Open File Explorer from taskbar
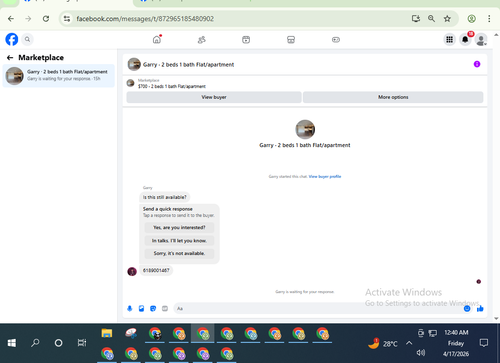 coord(107,333)
